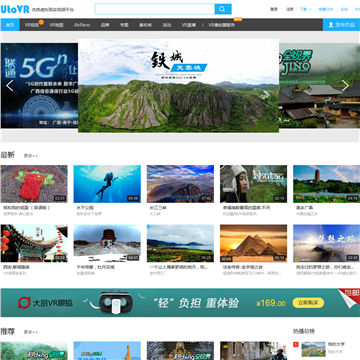
Task: Click the upload icon in 发布作品 button
Action: point(331,25)
